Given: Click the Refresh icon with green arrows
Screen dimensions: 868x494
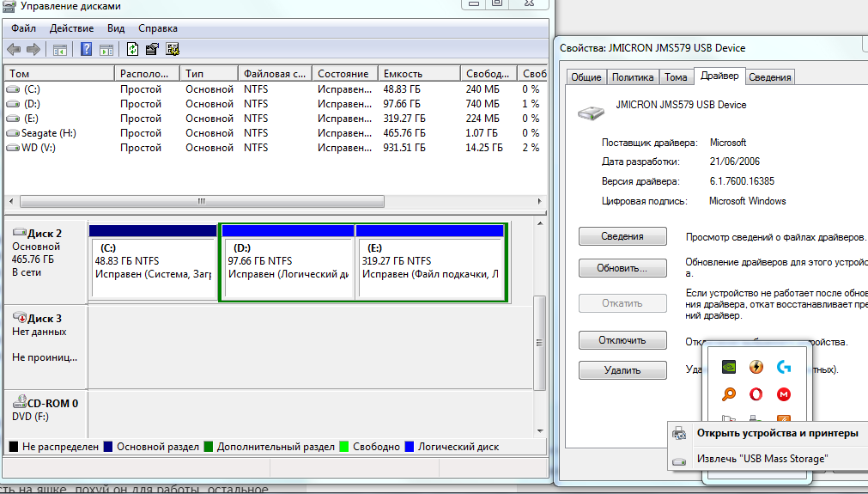Looking at the screenshot, I should pyautogui.click(x=132, y=49).
